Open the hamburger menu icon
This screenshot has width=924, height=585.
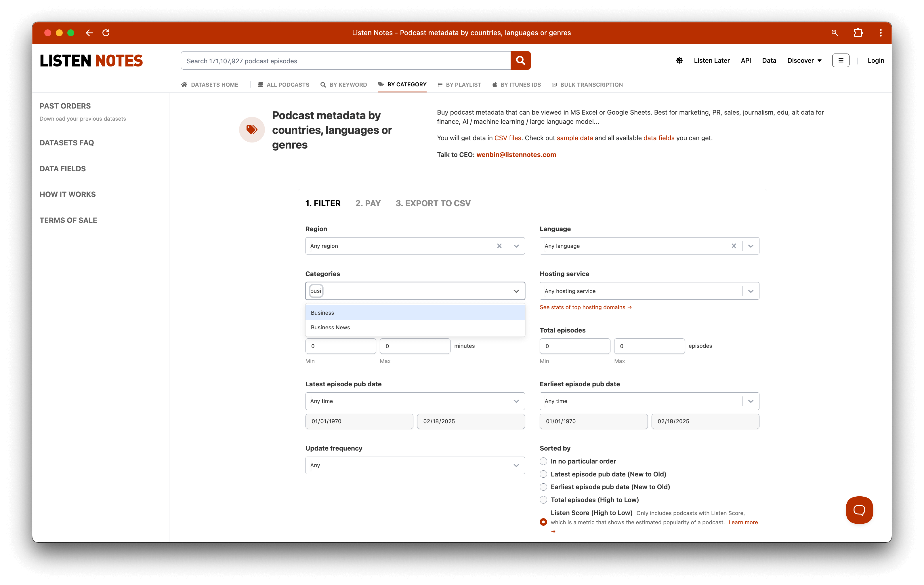tap(840, 60)
